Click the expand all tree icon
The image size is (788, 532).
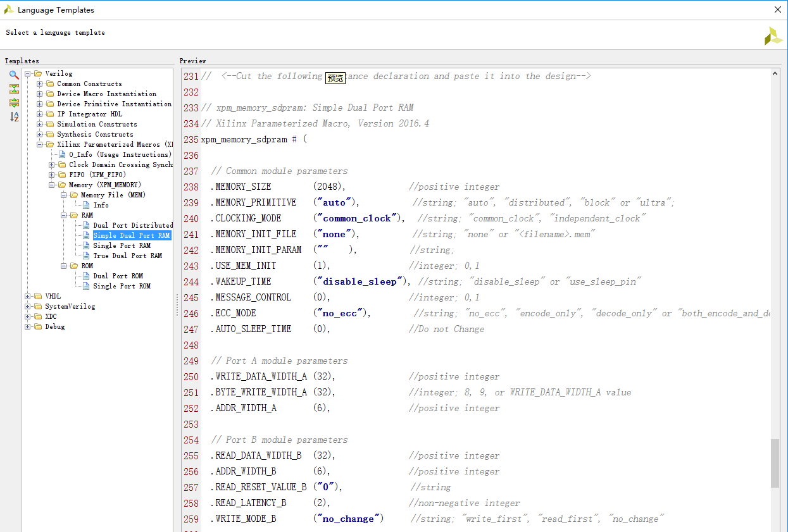pyautogui.click(x=14, y=102)
